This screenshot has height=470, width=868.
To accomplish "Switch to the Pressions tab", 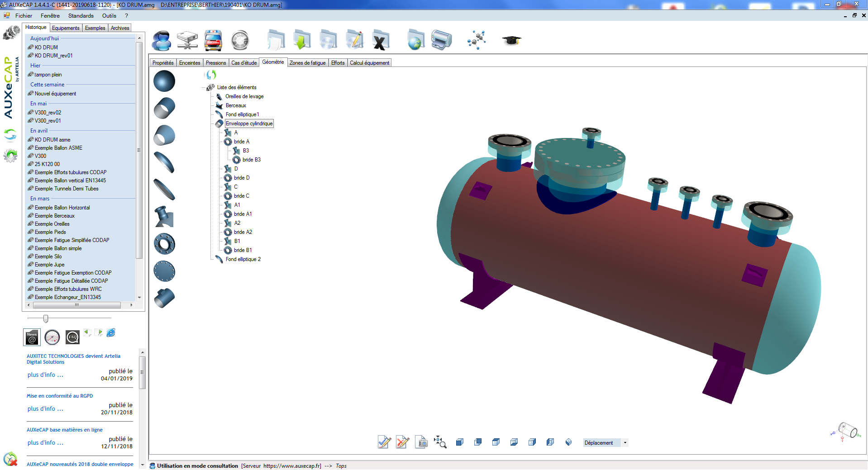I will (216, 63).
